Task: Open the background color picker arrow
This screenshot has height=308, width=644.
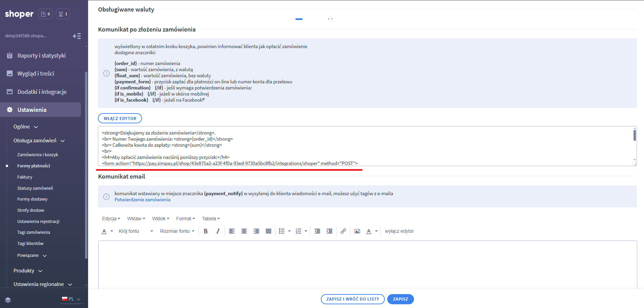Action: [376, 231]
